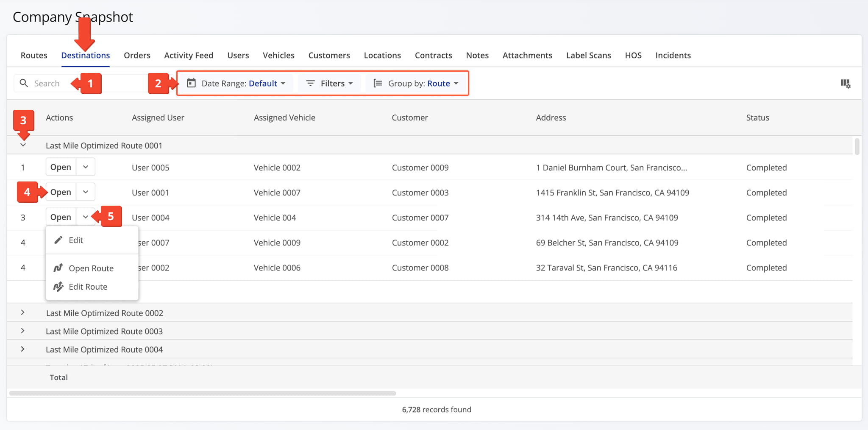Click the Customer 0003 cell

click(x=420, y=193)
